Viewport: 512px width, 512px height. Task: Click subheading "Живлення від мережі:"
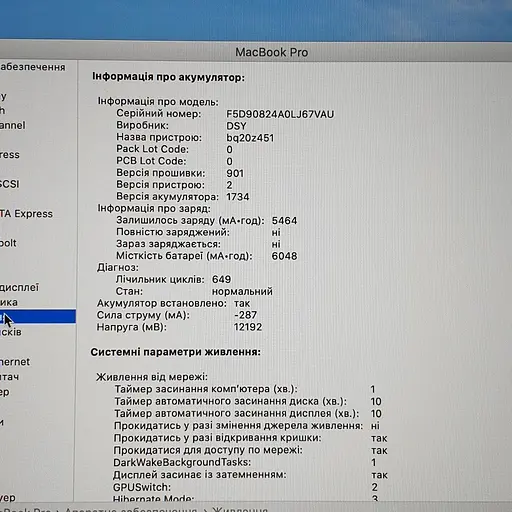[152, 377]
